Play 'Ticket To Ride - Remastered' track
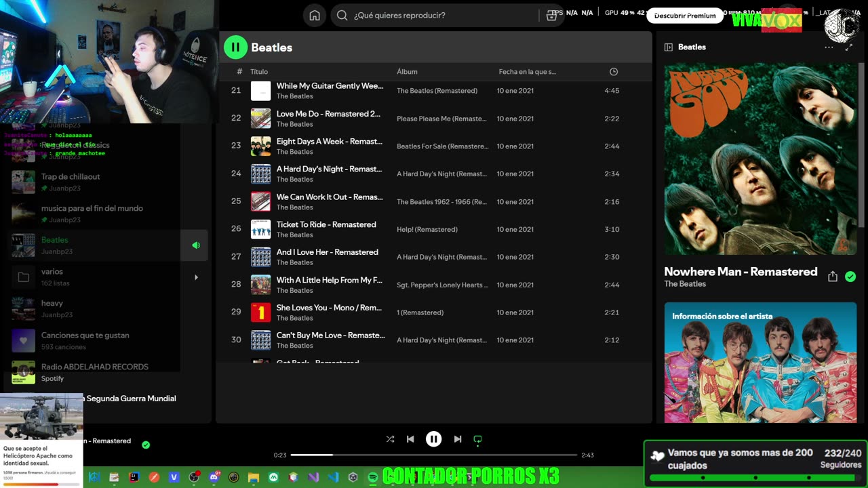This screenshot has width=868, height=488. pos(326,225)
